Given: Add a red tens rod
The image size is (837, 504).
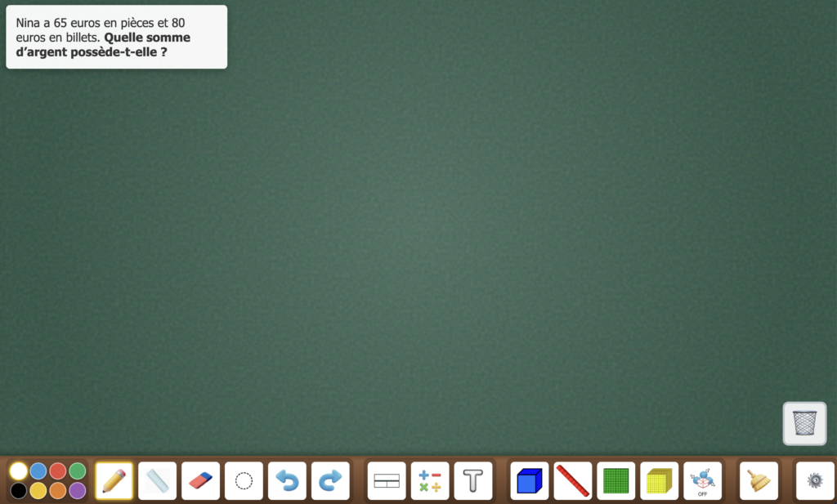Looking at the screenshot, I should click(x=573, y=480).
